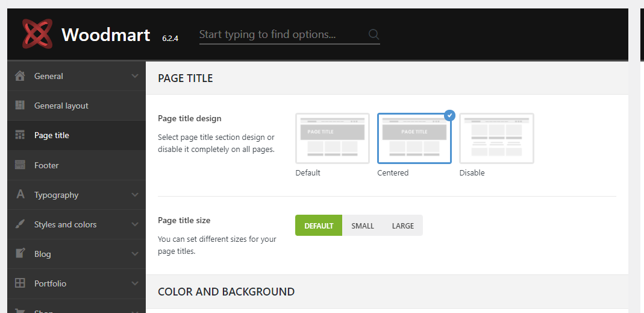
Task: Click the Styles and colors brush icon
Action: pyautogui.click(x=20, y=224)
